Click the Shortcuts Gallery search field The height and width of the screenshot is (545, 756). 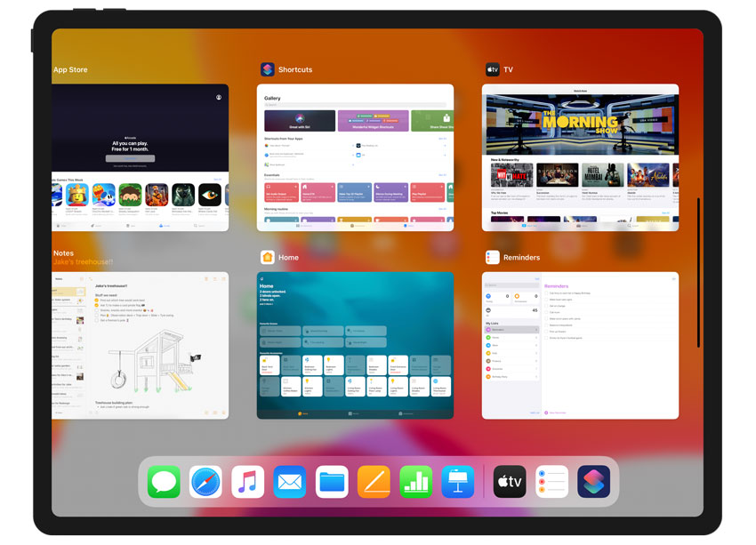(356, 105)
